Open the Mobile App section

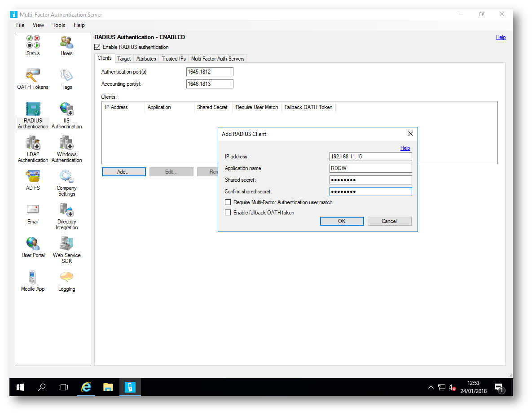(x=33, y=281)
